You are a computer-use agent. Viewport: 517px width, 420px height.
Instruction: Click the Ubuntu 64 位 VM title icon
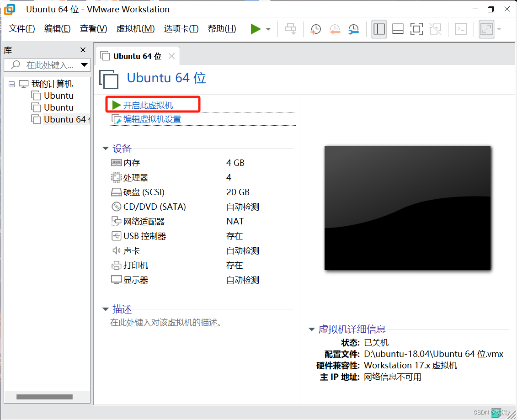(109, 79)
